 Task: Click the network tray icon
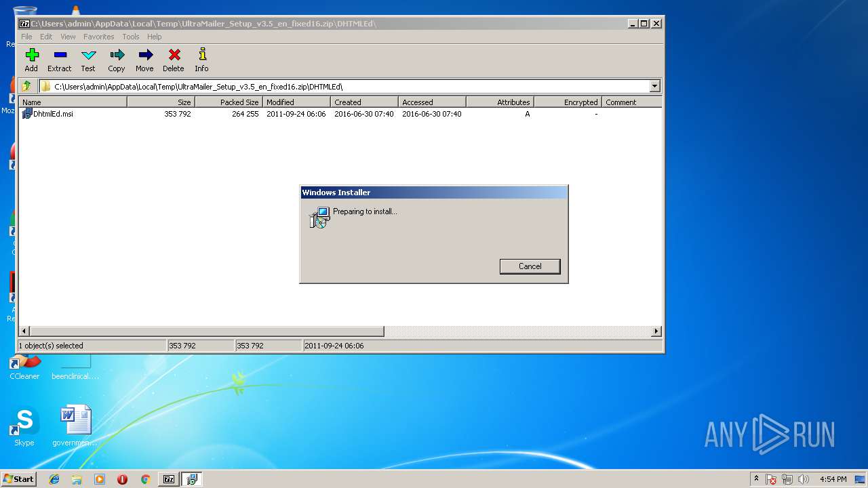point(787,479)
